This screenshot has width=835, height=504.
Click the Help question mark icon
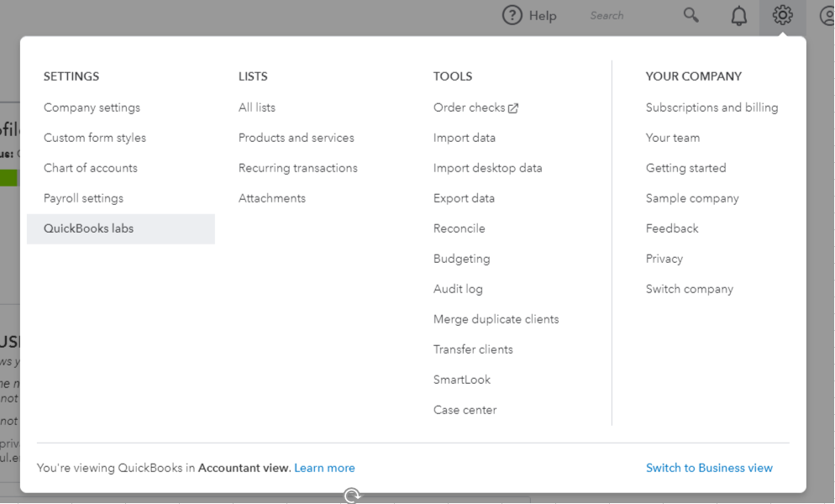512,15
